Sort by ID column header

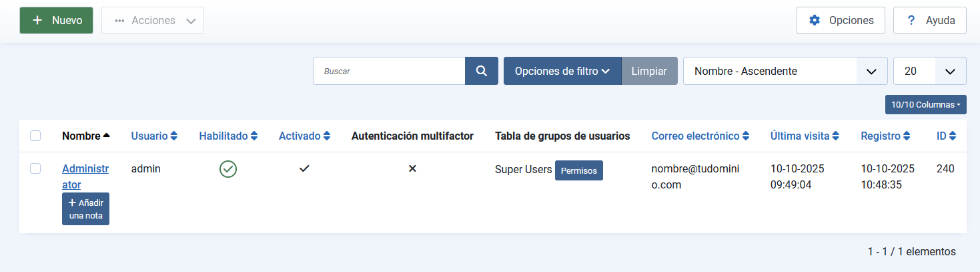point(946,136)
